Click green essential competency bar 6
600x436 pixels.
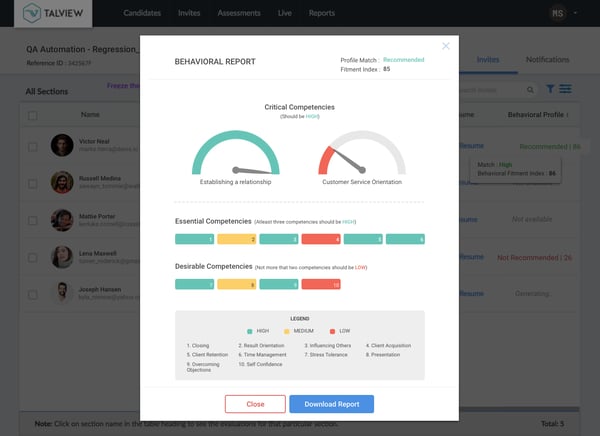[405, 239]
